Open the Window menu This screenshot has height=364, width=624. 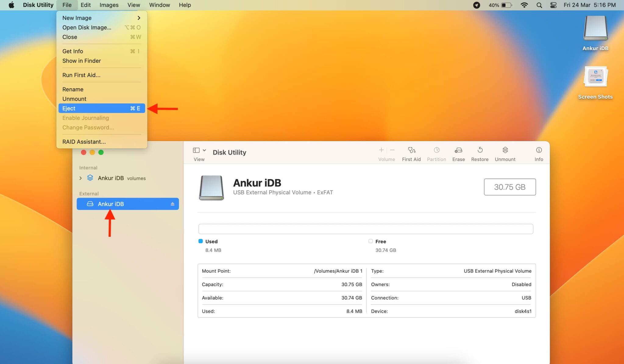(159, 5)
